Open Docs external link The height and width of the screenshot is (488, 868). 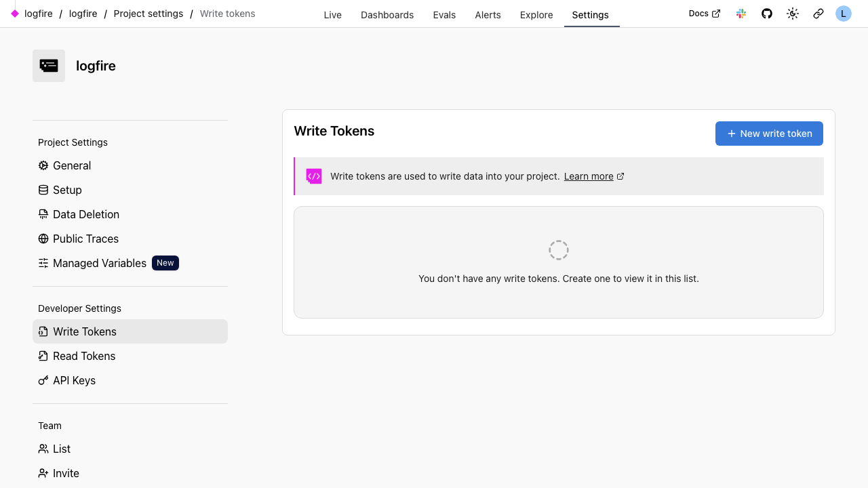704,14
